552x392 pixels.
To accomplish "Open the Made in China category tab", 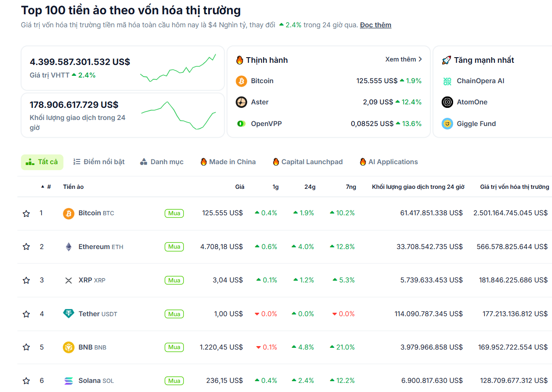I will click(227, 162).
